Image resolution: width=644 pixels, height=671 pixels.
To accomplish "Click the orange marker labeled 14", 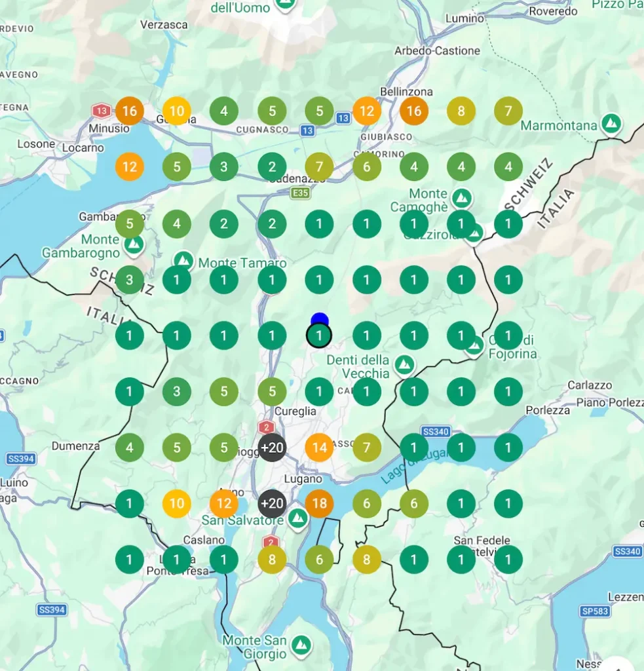I will coord(320,448).
